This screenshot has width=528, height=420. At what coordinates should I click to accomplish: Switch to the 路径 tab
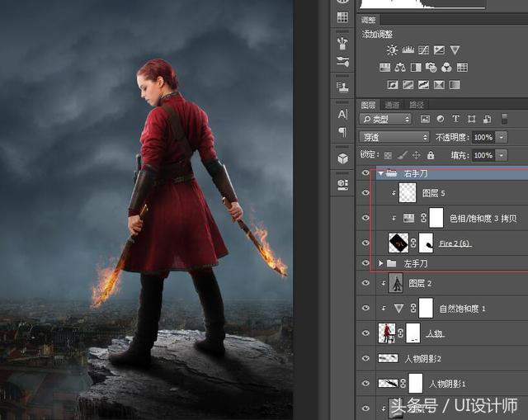coord(417,105)
